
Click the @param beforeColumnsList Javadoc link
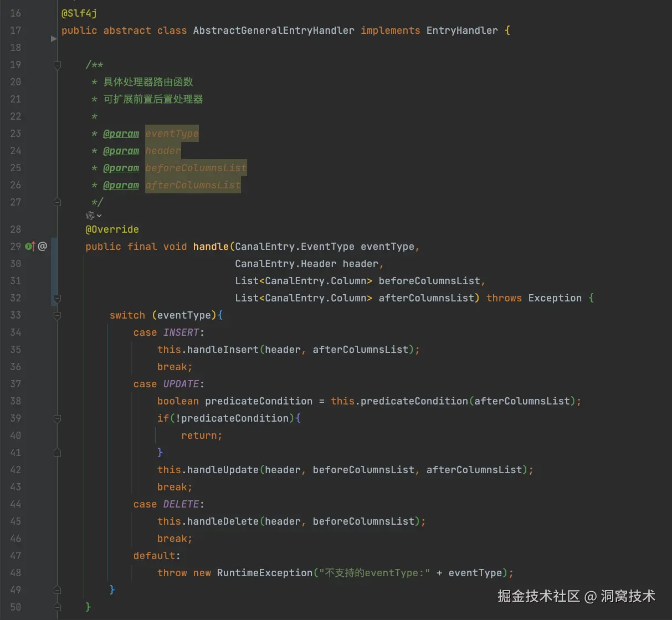[x=121, y=167]
